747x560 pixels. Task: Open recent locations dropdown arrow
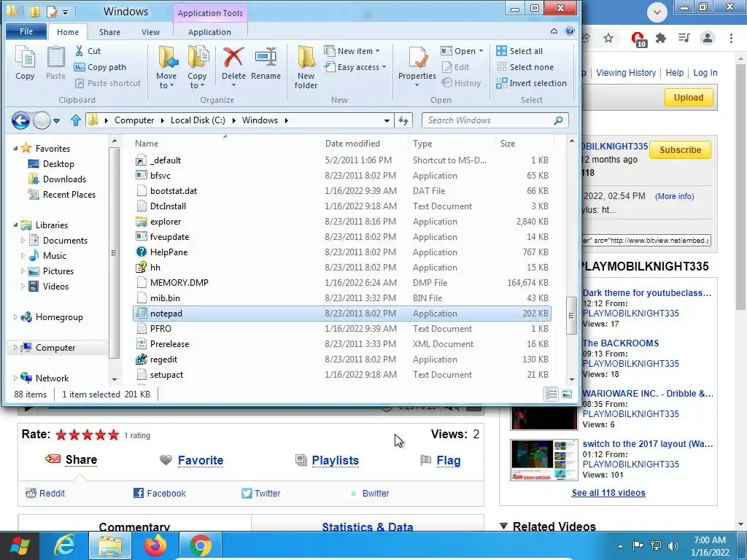coord(56,120)
